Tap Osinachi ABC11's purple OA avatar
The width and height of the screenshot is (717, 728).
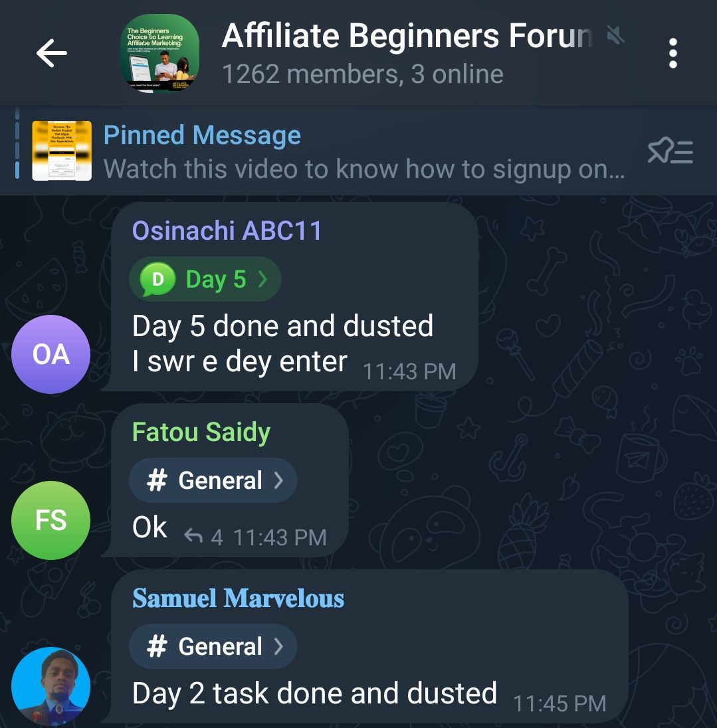click(51, 354)
